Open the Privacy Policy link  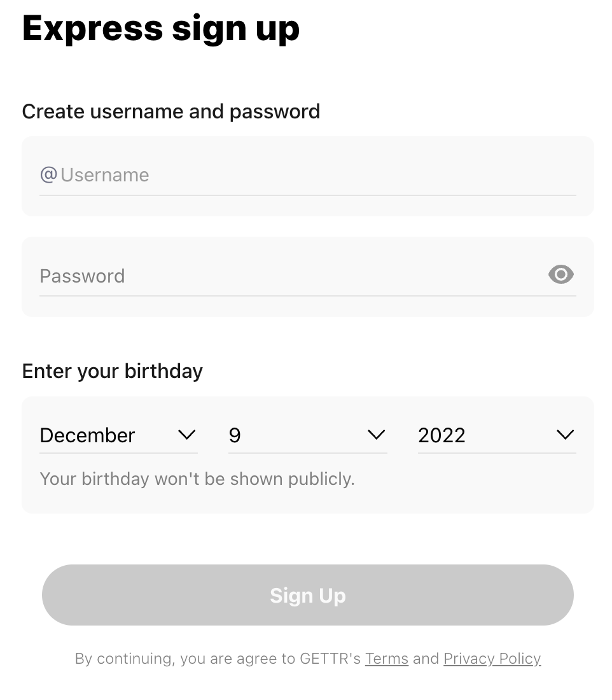click(x=492, y=659)
